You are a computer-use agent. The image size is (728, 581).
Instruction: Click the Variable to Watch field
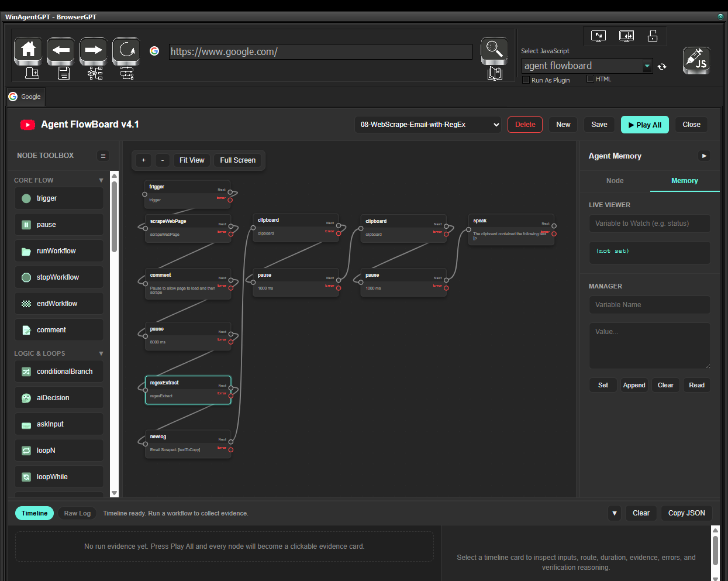point(650,224)
